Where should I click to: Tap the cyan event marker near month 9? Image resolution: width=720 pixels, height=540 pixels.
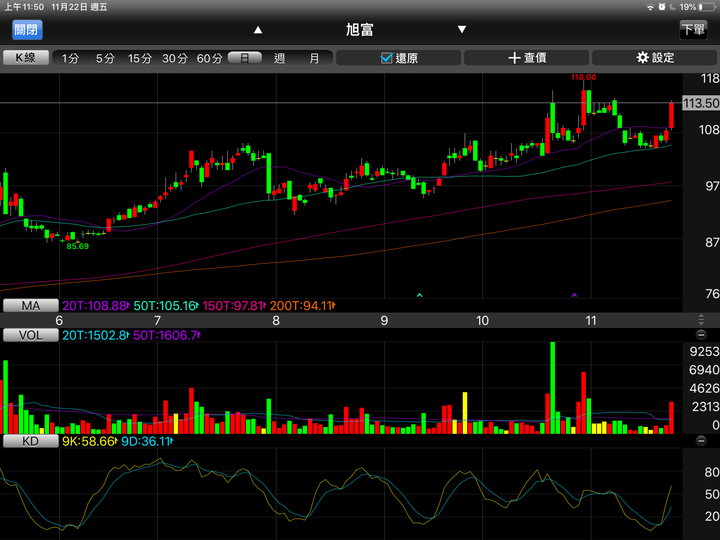pyautogui.click(x=419, y=295)
